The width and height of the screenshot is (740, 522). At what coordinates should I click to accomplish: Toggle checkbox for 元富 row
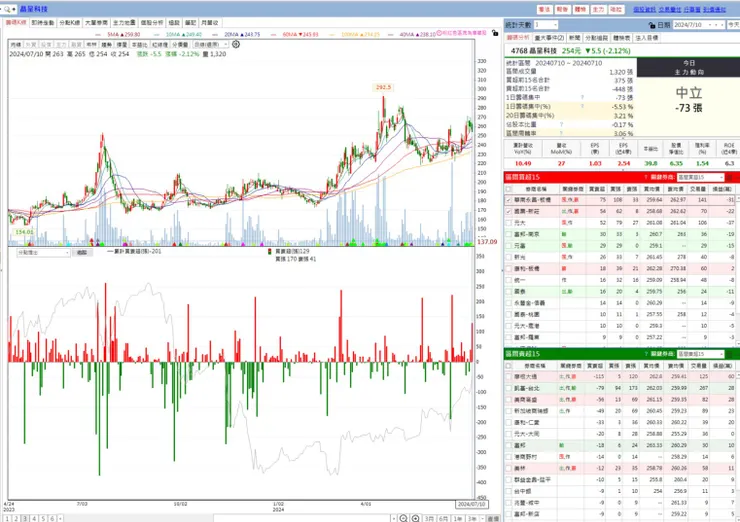(x=509, y=245)
